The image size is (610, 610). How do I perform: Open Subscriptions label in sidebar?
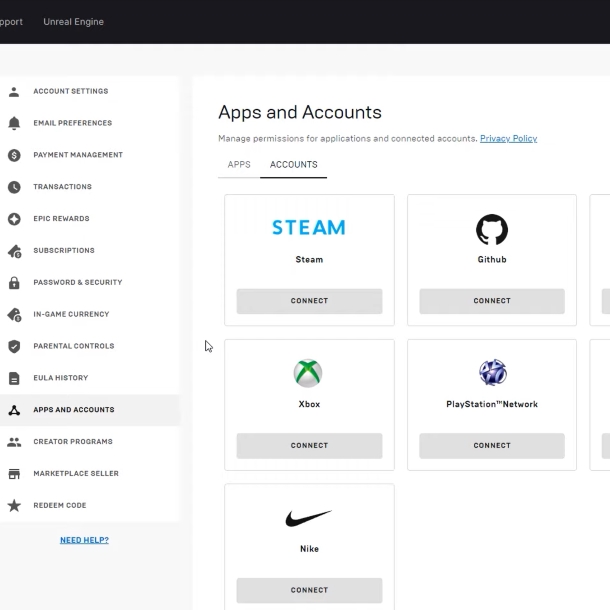point(64,251)
